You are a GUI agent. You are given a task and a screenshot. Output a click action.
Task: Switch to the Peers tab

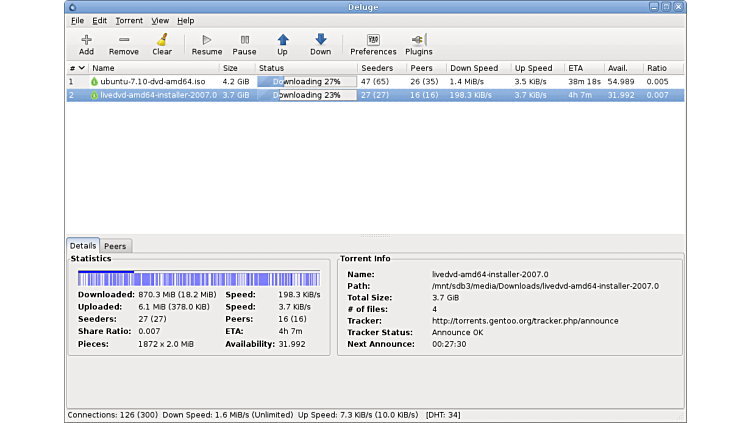tap(115, 246)
